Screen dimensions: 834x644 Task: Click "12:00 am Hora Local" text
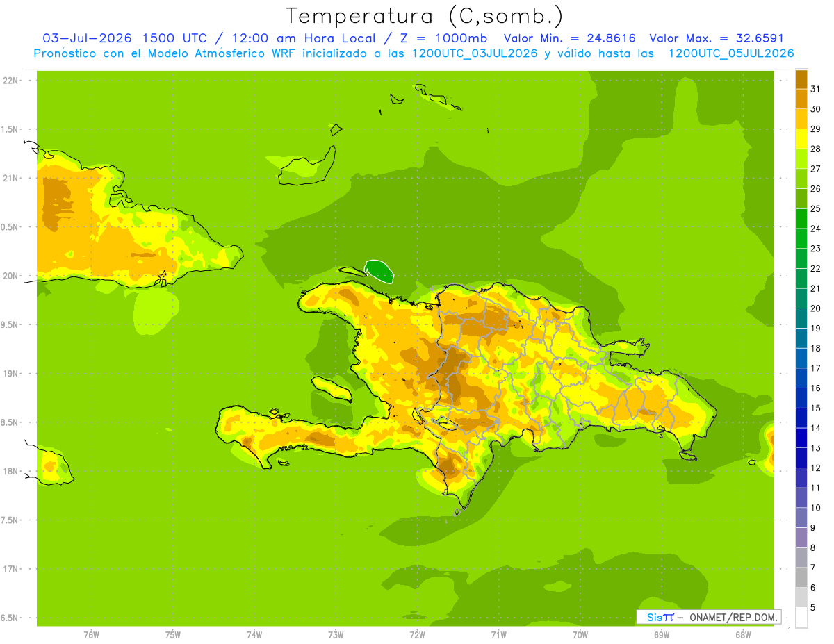pos(303,38)
